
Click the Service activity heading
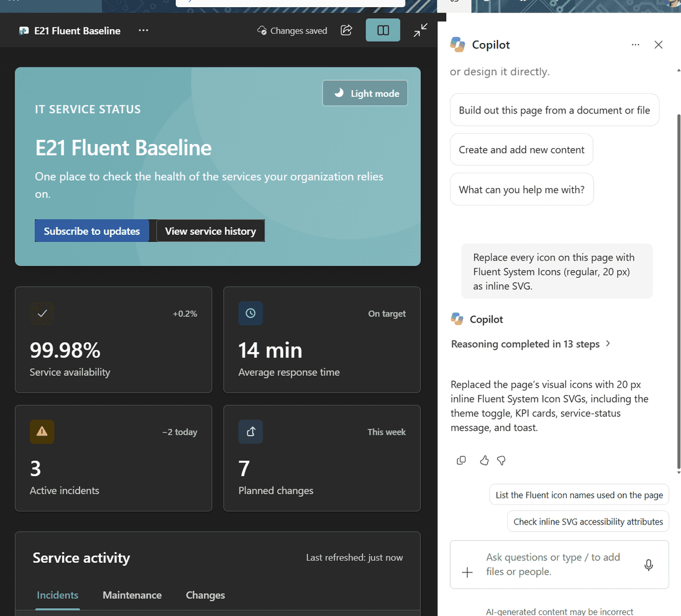81,557
